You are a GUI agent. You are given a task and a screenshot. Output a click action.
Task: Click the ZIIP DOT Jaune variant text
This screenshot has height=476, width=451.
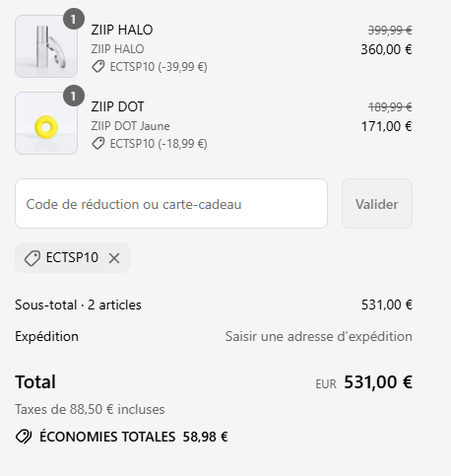(130, 126)
